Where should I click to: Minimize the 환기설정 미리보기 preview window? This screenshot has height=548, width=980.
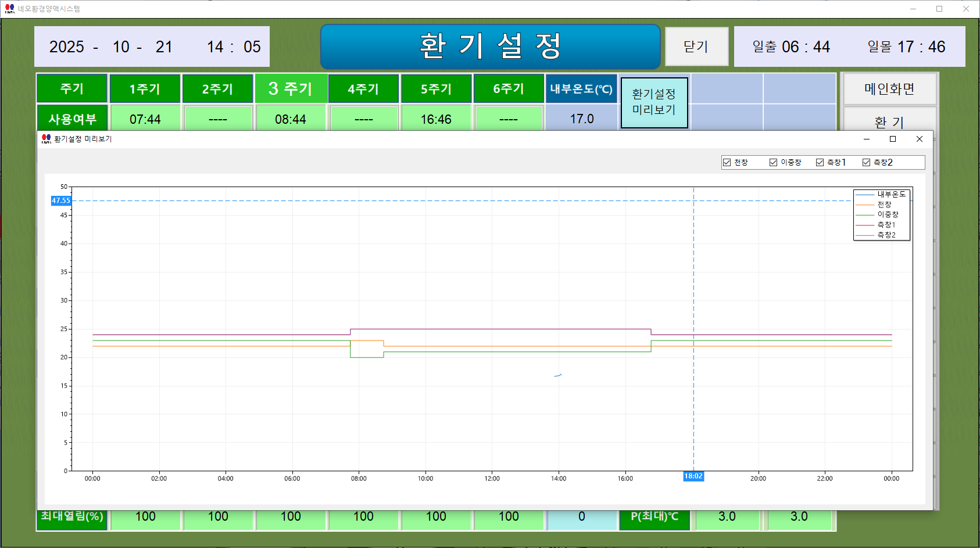867,139
